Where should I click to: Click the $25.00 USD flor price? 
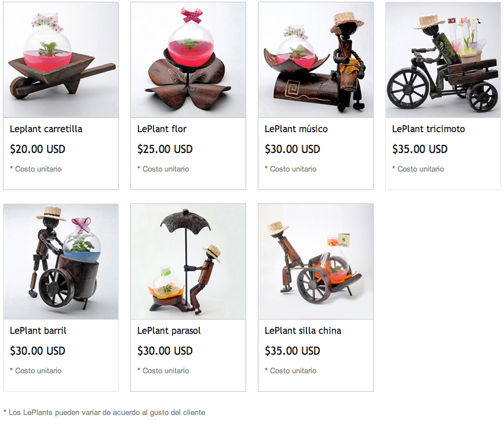(165, 149)
